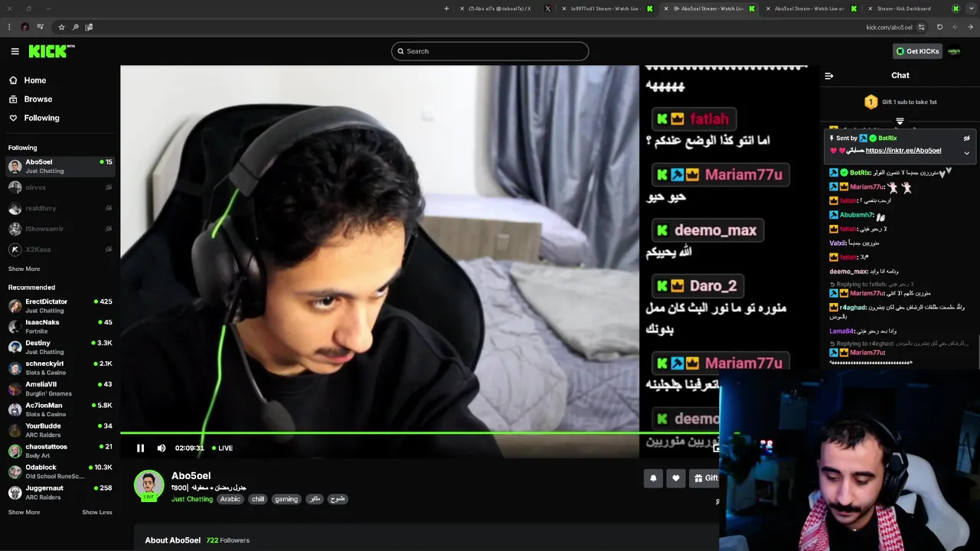The height and width of the screenshot is (551, 980).
Task: Open Destiny recommended channel
Action: pyautogui.click(x=60, y=347)
